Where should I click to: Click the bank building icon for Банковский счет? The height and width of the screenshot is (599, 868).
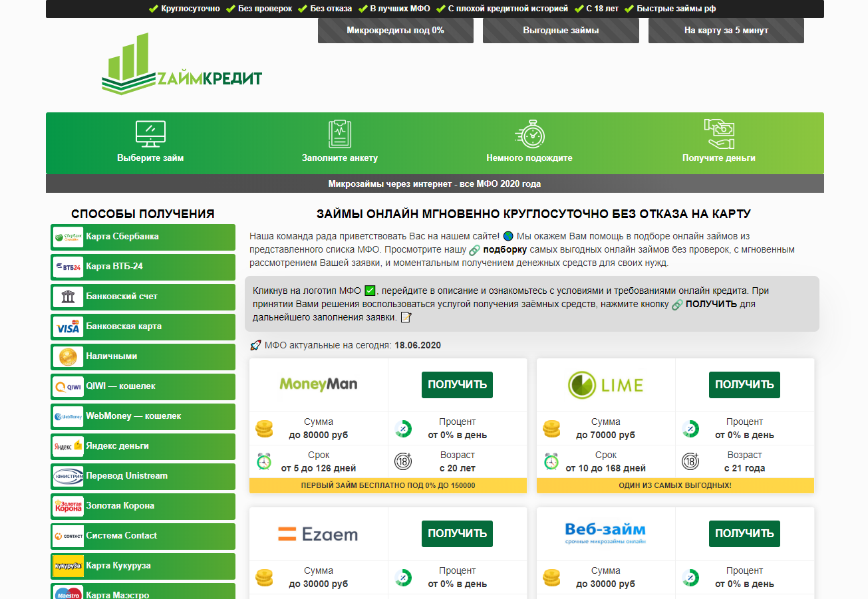68,297
